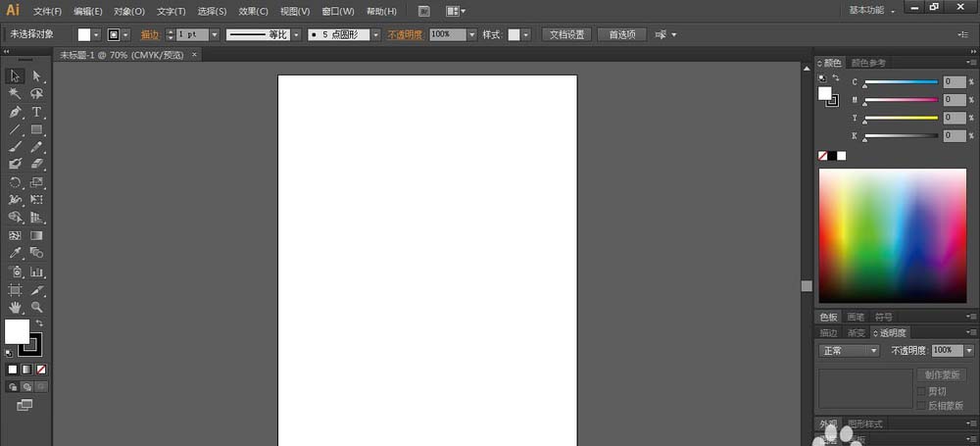Expand the 基本功能 workspace dropdown

coord(871,10)
